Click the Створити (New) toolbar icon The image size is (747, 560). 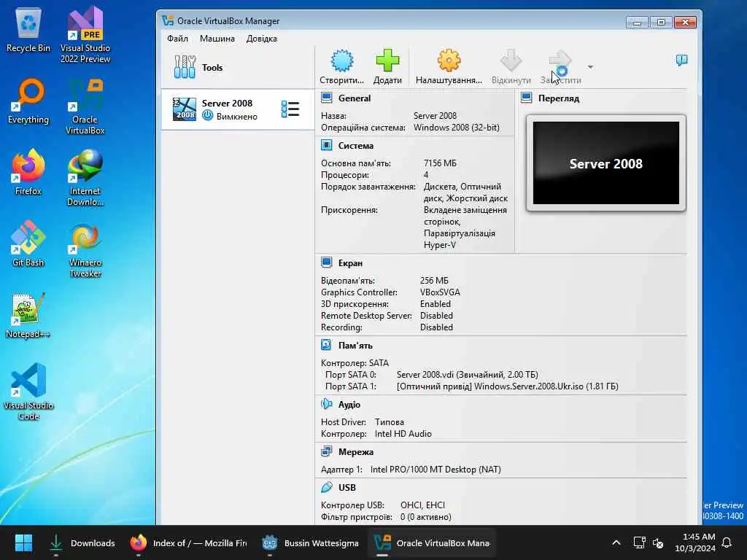point(341,61)
